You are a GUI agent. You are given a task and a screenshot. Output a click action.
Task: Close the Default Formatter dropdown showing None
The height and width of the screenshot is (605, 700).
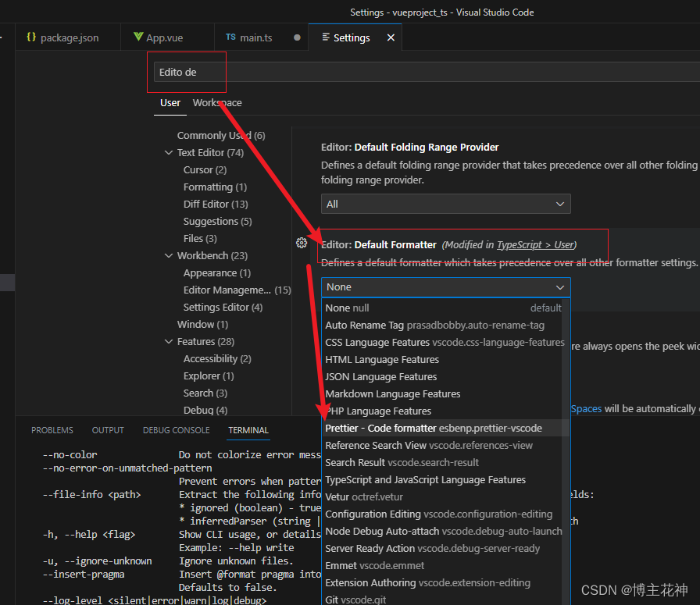[445, 287]
